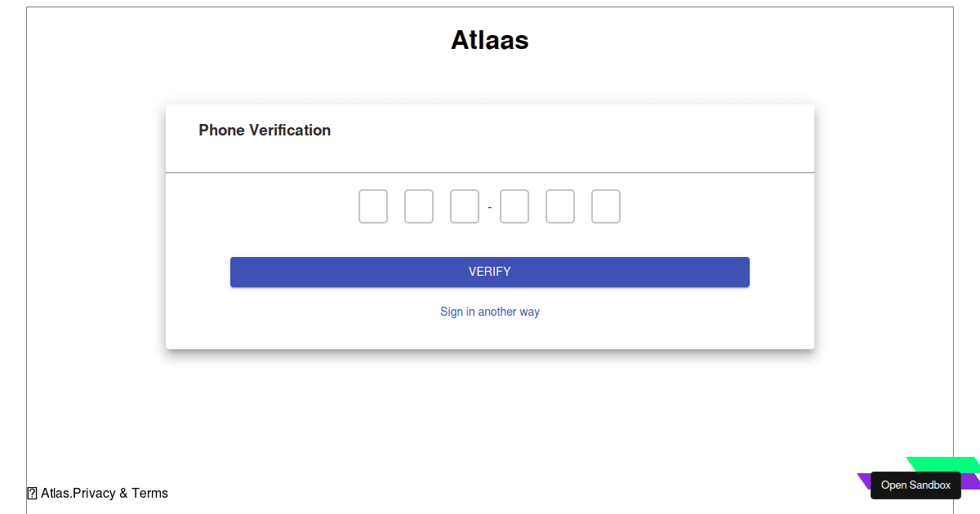Viewport: 980px width, 514px height.
Task: Select the second verification code box
Action: (418, 206)
